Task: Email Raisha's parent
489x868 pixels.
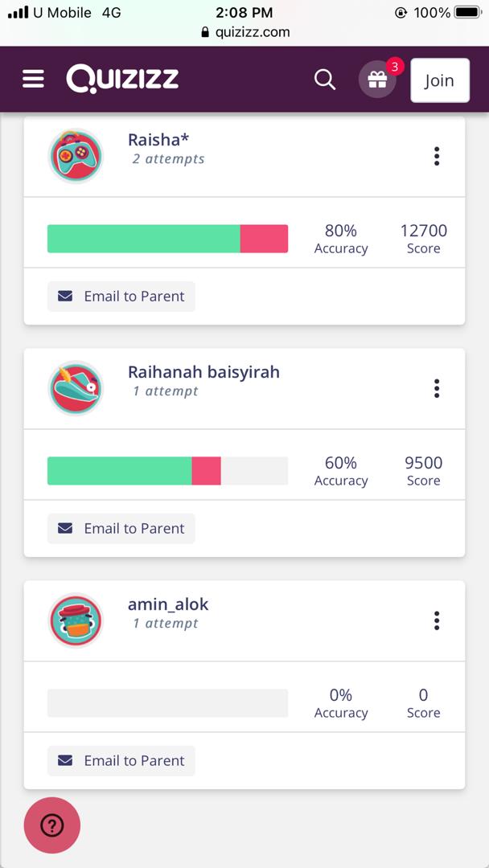Action: coord(121,296)
